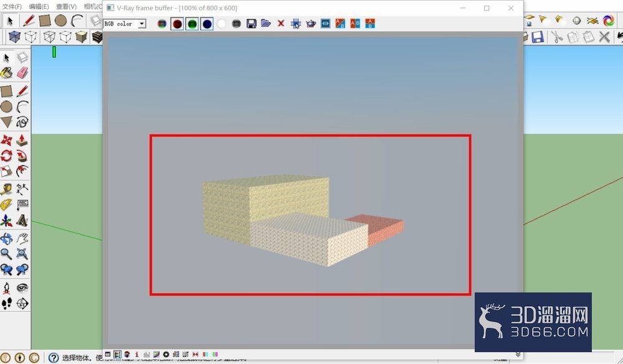Toggle force color clamping icon in VFB
The width and height of the screenshot is (623, 364).
tap(117, 354)
